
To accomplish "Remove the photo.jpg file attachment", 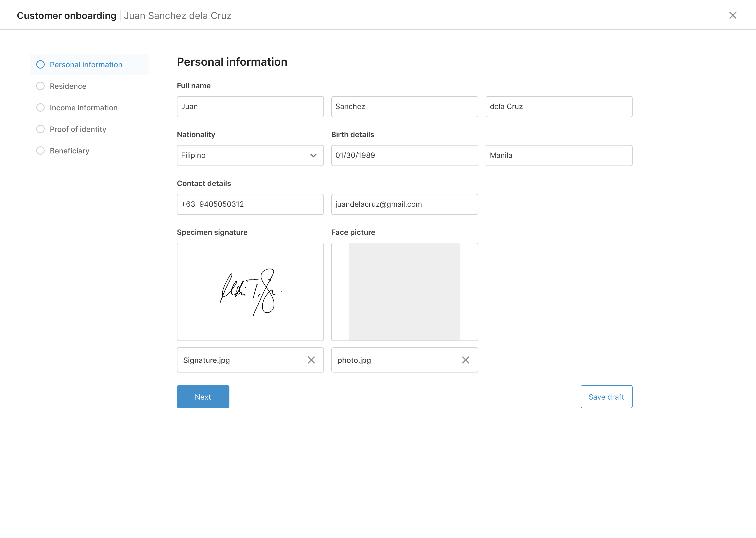I will 465,360.
